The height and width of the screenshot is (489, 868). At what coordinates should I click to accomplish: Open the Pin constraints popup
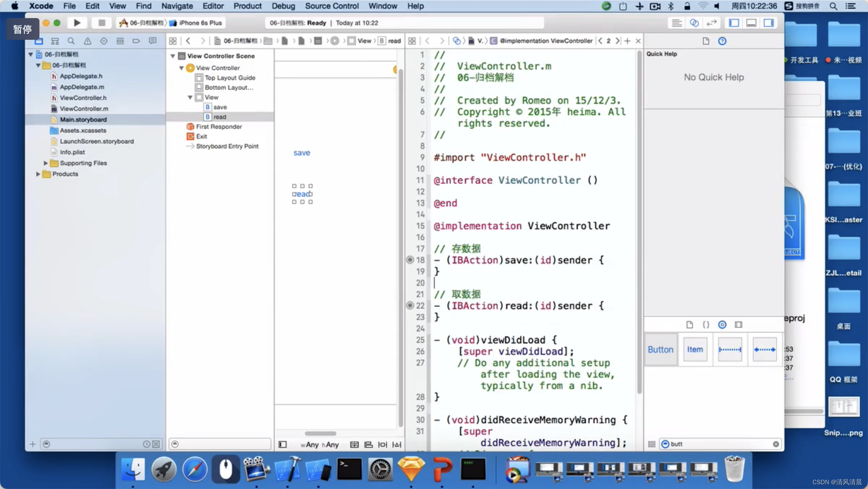tap(383, 445)
